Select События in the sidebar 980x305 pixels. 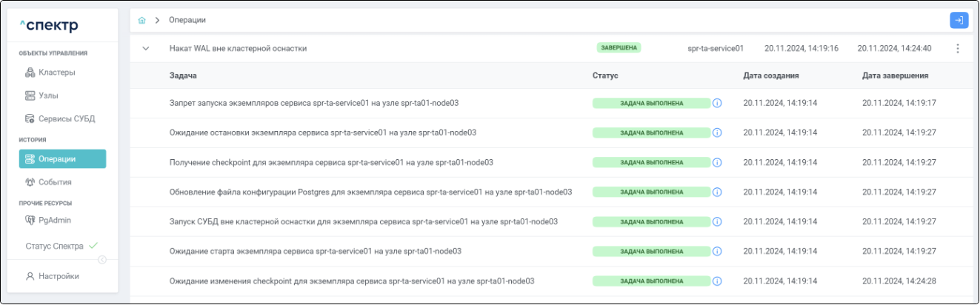pos(54,182)
